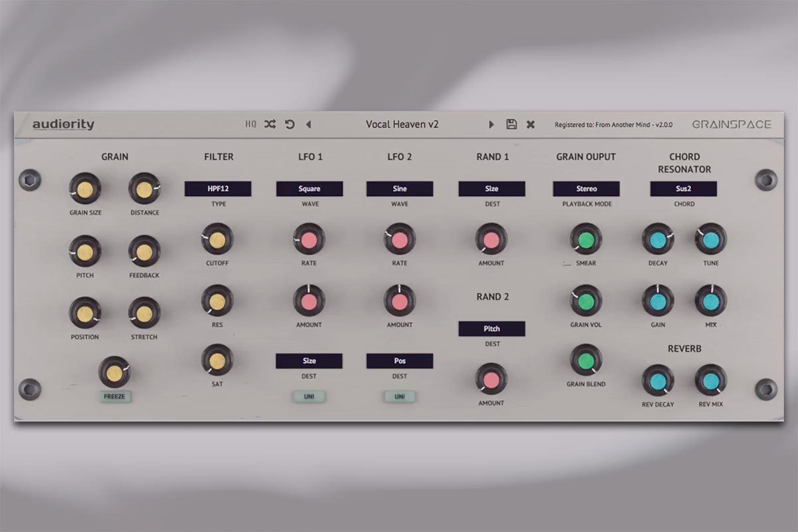This screenshot has width=798, height=532.
Task: Click the chord resonator TUNE knob
Action: [x=711, y=240]
